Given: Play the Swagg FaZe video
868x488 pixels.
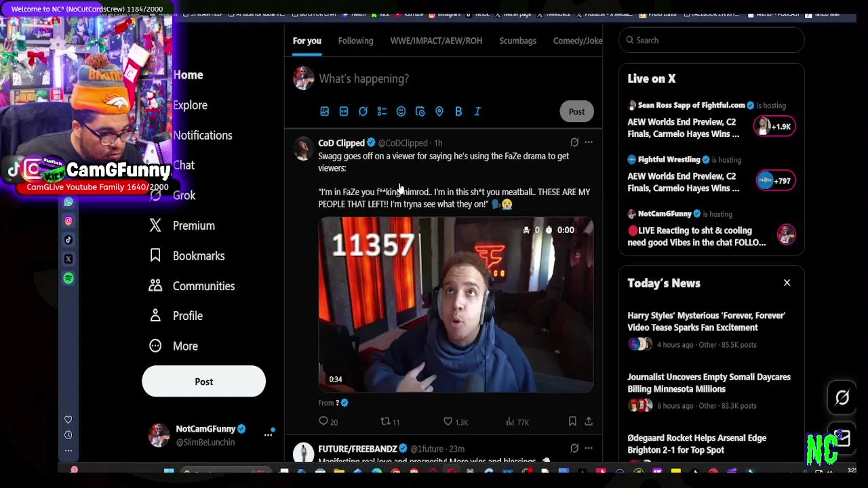Looking at the screenshot, I should [x=456, y=304].
